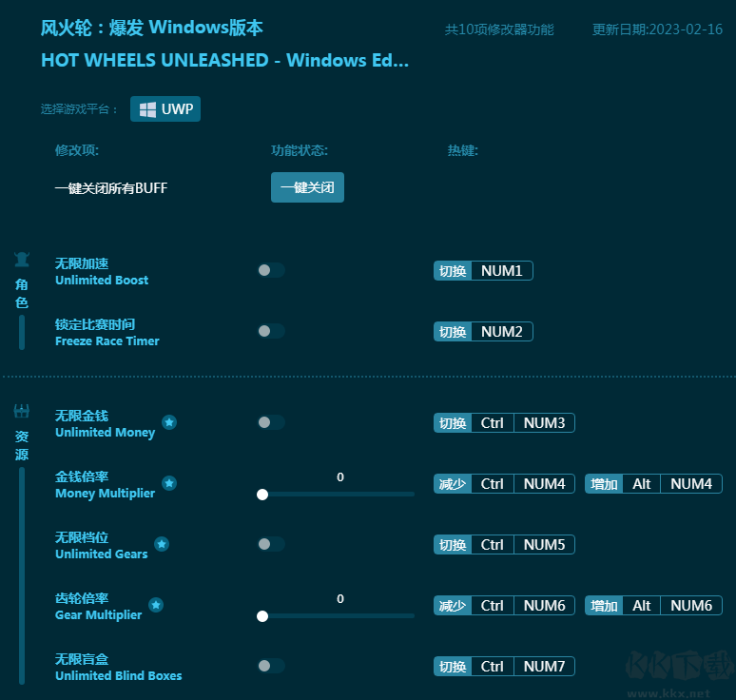Turn on Unlimited Money switch
This screenshot has height=700, width=736.
pos(270,422)
